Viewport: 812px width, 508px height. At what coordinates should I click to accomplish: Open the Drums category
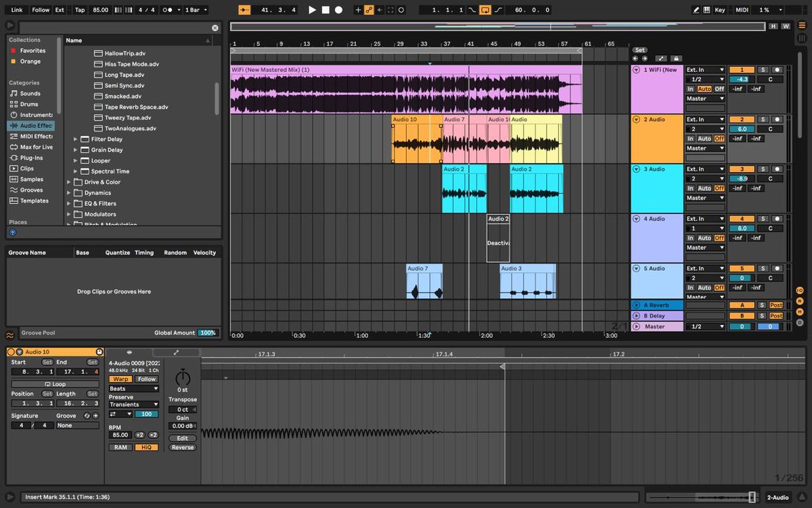pos(29,104)
